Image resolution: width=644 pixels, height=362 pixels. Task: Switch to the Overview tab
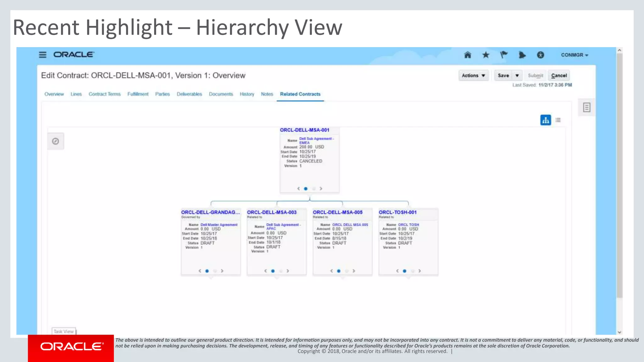pyautogui.click(x=54, y=94)
